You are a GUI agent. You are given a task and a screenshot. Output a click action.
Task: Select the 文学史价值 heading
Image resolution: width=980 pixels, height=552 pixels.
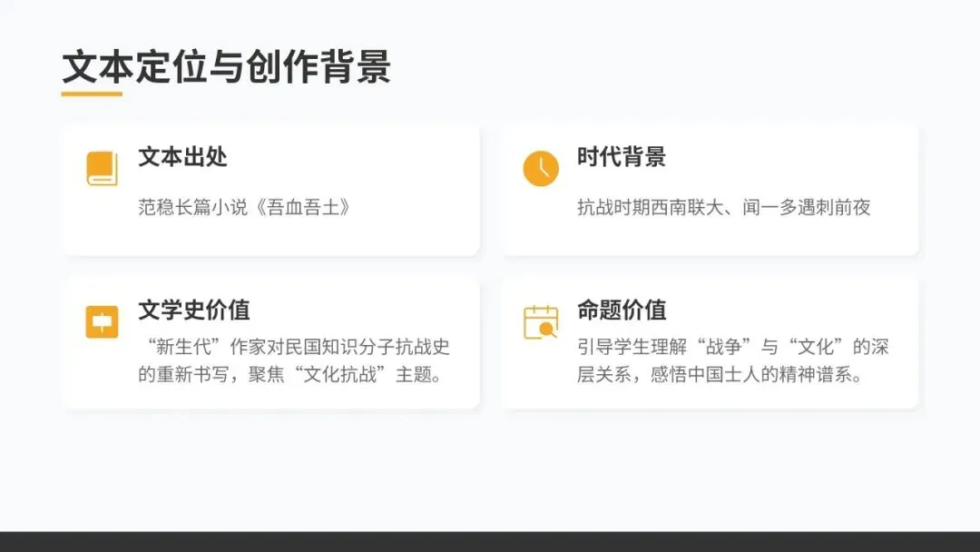click(194, 310)
